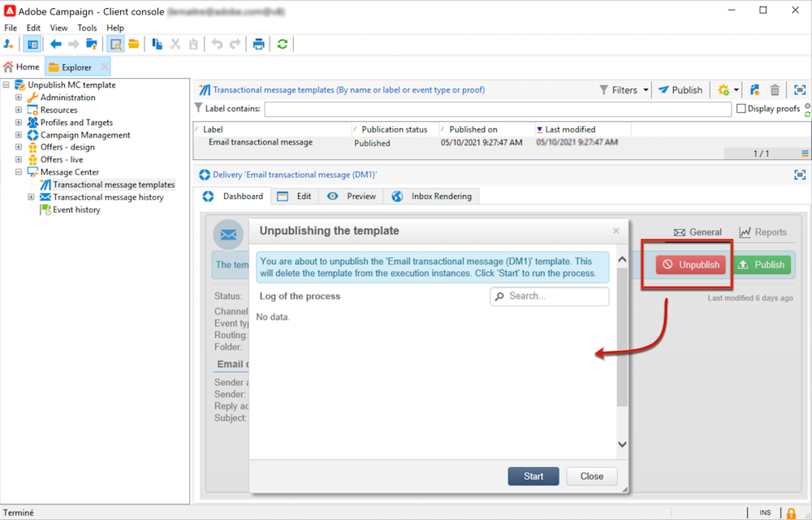812x520 pixels.
Task: Switch to the Edit tab of delivery
Action: point(296,197)
